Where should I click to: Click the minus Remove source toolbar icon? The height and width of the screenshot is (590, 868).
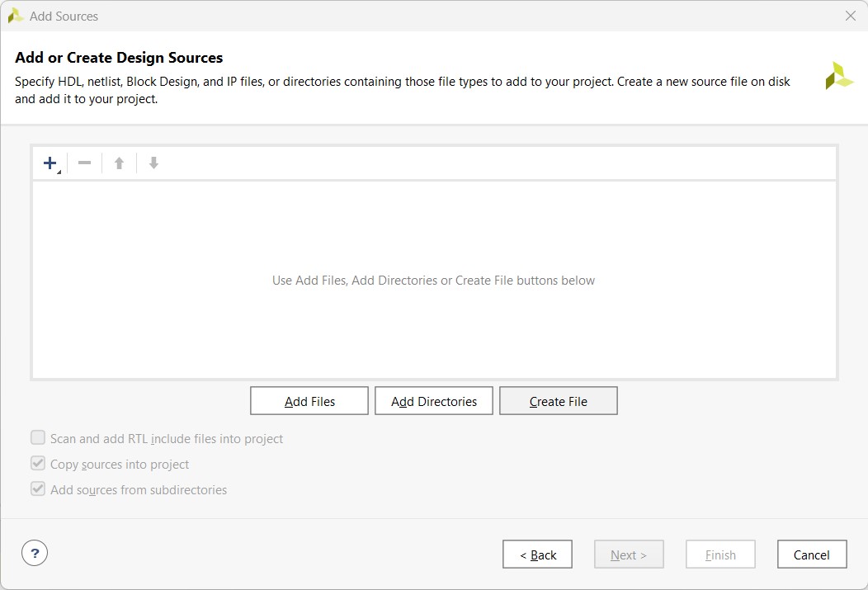click(x=85, y=163)
